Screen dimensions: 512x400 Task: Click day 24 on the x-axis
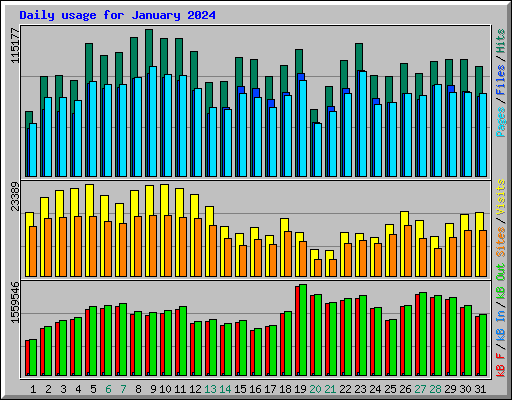tap(375, 389)
